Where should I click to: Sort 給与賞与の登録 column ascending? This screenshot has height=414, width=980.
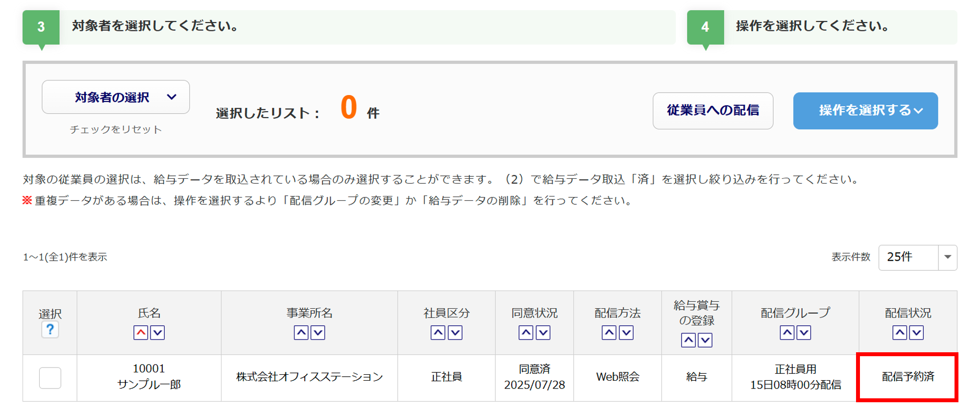click(x=688, y=340)
